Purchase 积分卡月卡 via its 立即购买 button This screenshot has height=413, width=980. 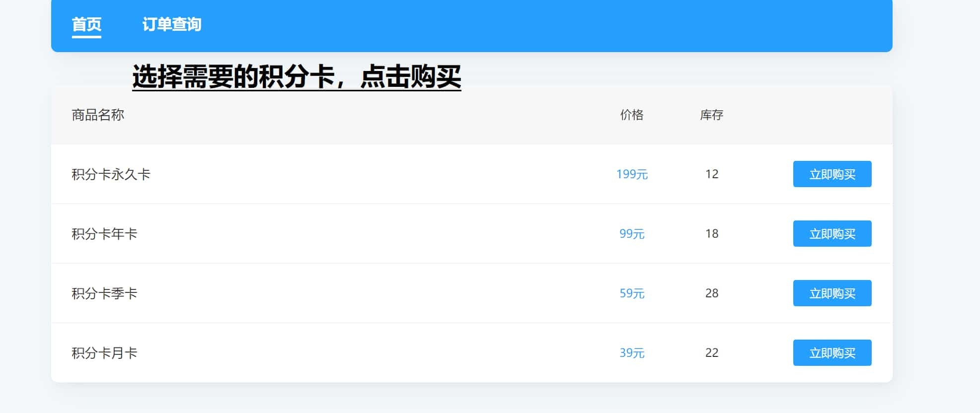pos(832,353)
